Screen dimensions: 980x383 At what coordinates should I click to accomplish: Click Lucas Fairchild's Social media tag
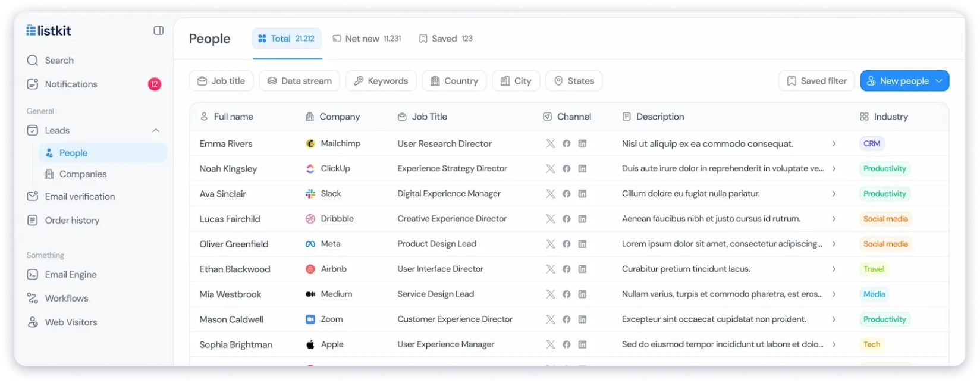click(x=885, y=219)
